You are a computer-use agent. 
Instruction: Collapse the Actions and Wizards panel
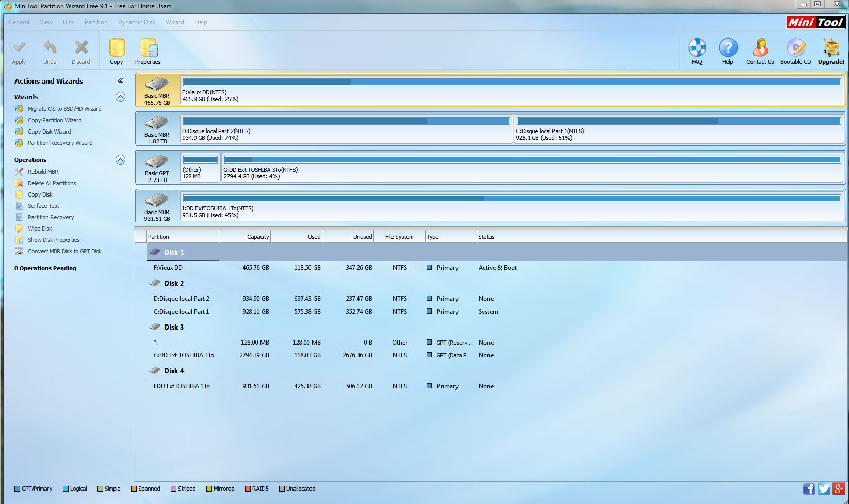pyautogui.click(x=120, y=81)
